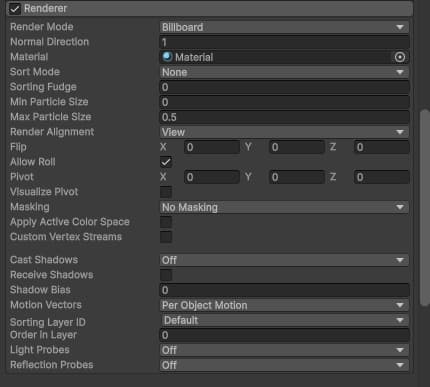The height and width of the screenshot is (387, 430).
Task: Edit the Flip Z value field
Action: pos(382,147)
